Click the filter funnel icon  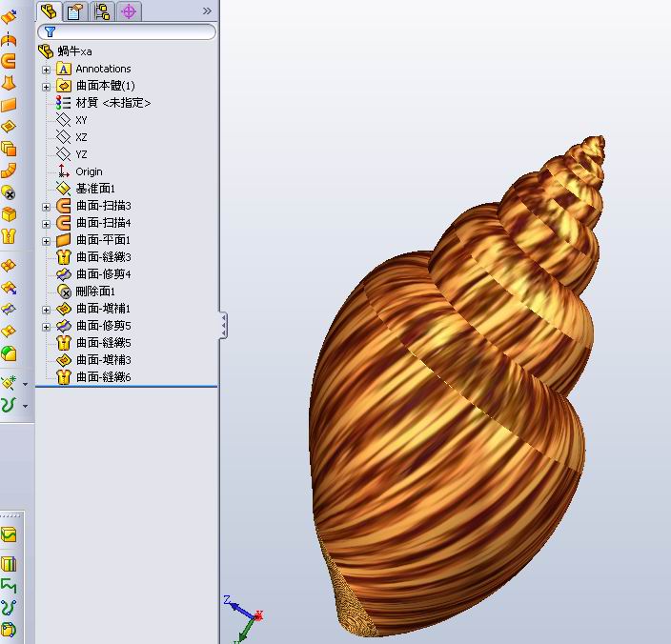point(51,31)
